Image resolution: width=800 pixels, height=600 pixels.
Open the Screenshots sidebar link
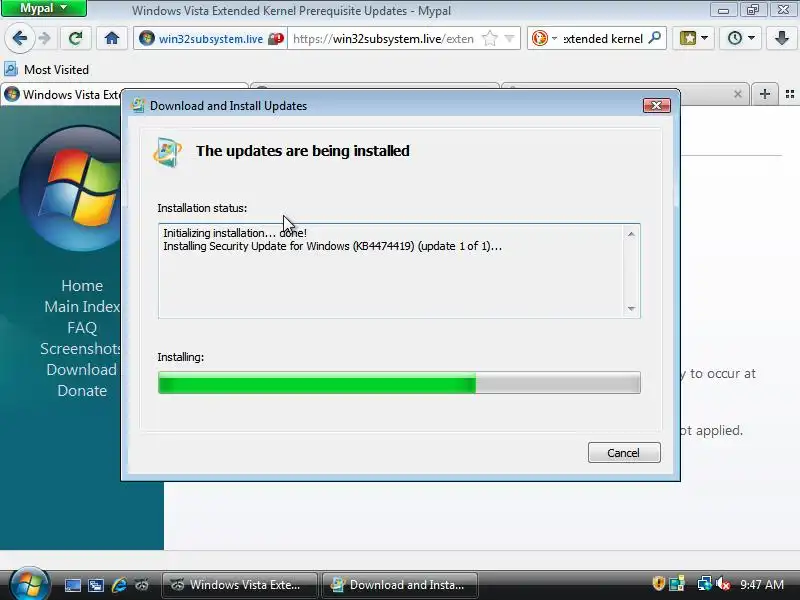click(x=81, y=348)
